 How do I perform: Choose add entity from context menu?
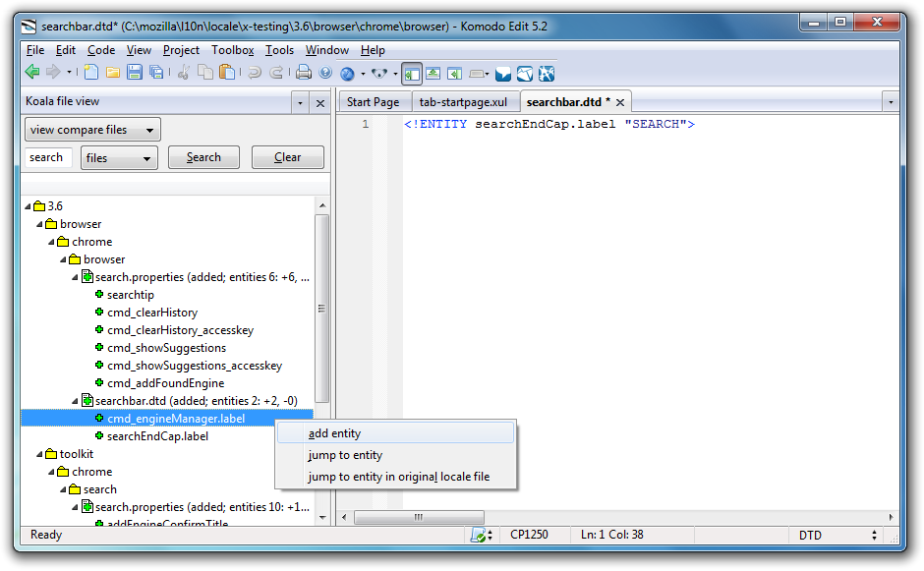pos(395,433)
